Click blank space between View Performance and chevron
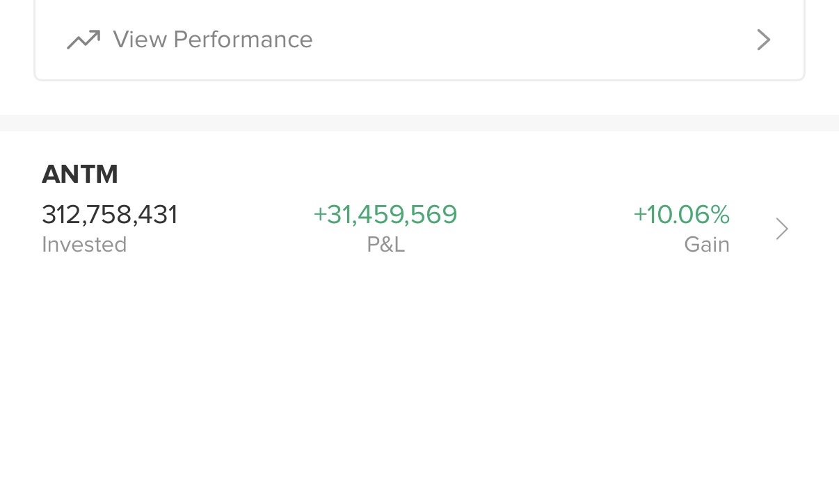 [529, 40]
